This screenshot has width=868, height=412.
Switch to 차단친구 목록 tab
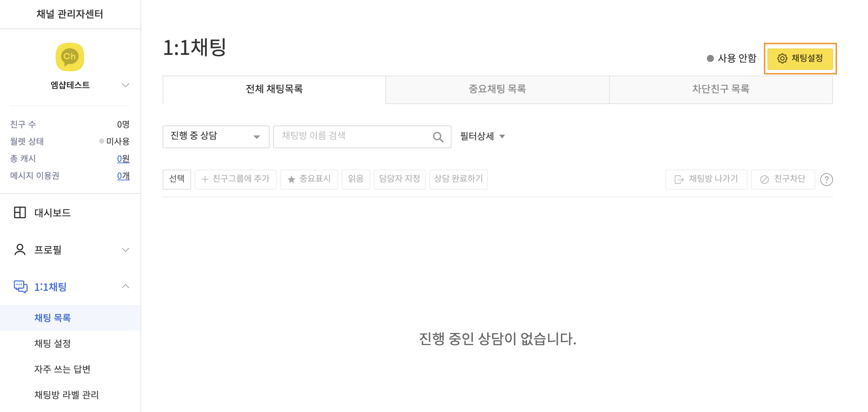(x=721, y=89)
